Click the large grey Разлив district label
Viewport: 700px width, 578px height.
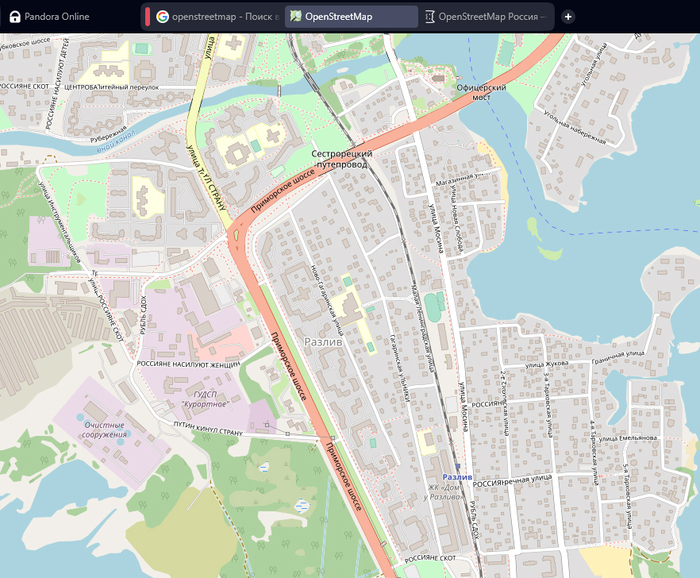point(323,342)
